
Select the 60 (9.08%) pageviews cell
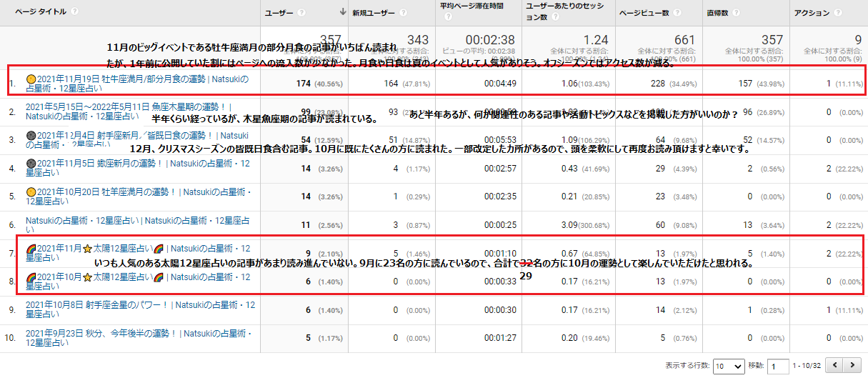[677, 225]
